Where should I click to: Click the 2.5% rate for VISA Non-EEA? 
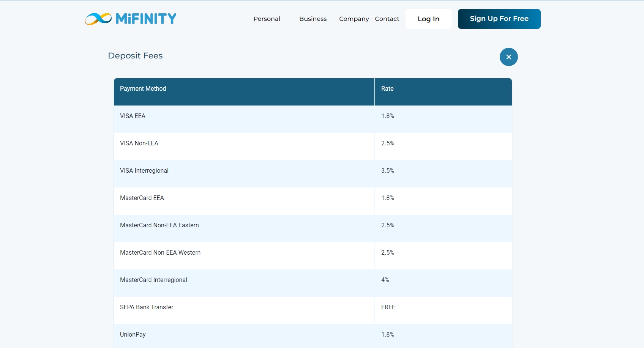pos(388,143)
